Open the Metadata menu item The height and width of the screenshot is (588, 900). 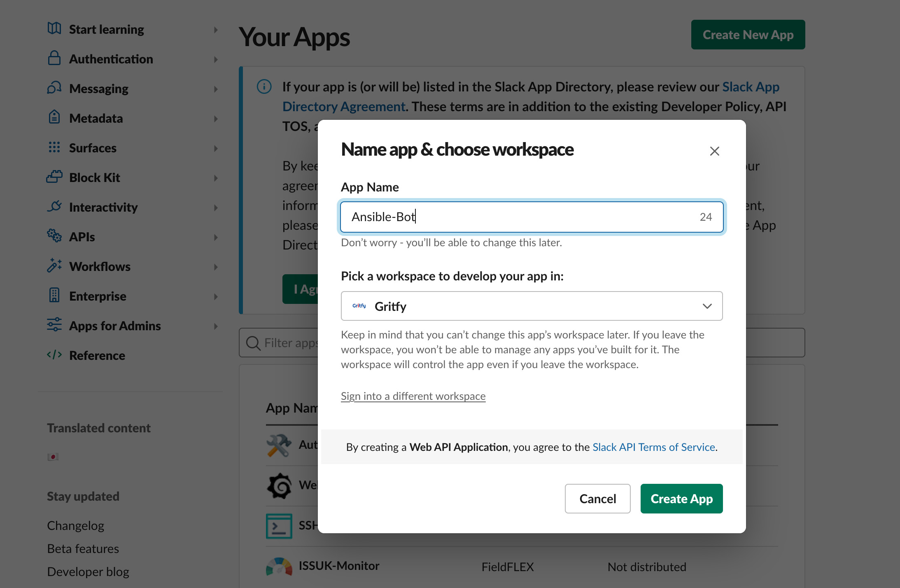tap(96, 118)
